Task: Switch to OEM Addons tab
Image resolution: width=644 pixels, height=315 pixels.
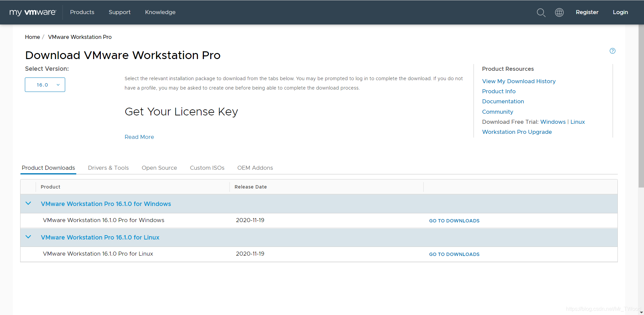Action: [255, 168]
